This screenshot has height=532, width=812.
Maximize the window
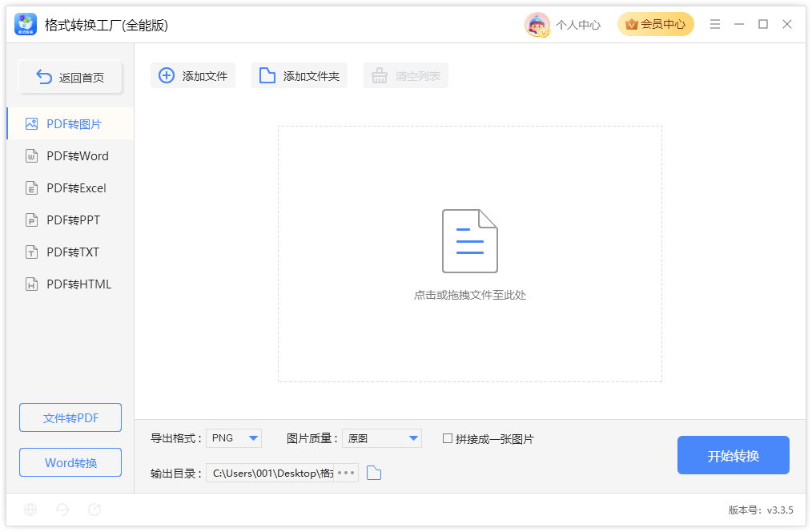pyautogui.click(x=763, y=24)
